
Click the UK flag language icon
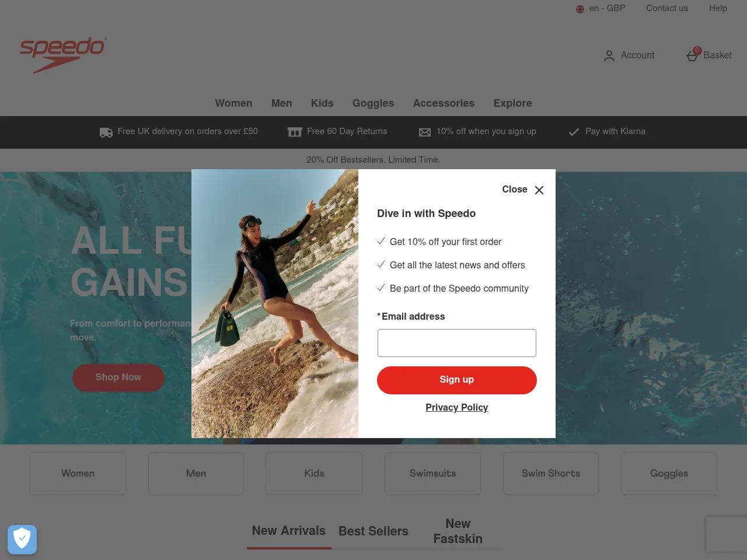coord(580,9)
